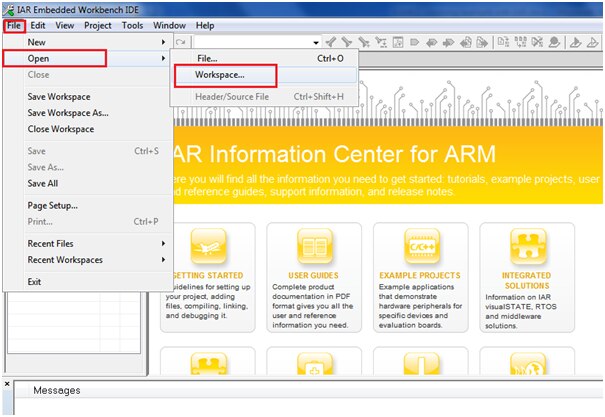Select Workspace... from the Open submenu
Image resolution: width=605 pixels, height=417 pixels.
point(220,76)
